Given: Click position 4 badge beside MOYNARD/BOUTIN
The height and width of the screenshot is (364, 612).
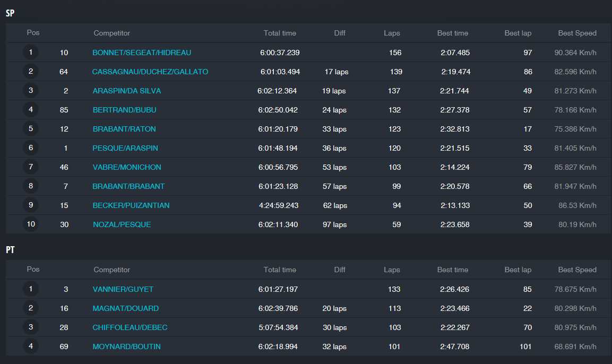Looking at the screenshot, I should coord(31,346).
